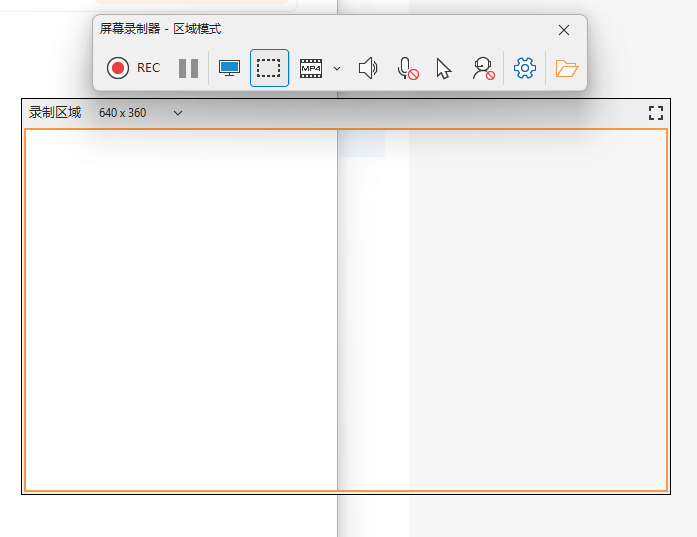The image size is (697, 537).
Task: Open the orange output folder icon
Action: 566,68
